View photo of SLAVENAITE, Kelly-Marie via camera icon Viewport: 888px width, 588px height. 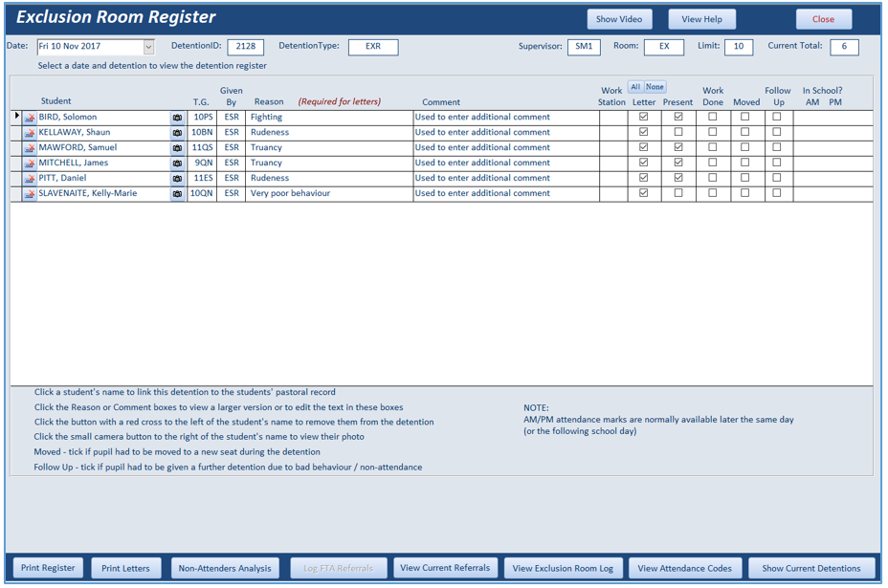pyautogui.click(x=177, y=194)
